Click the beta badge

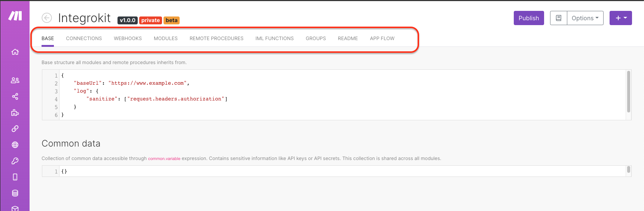point(171,20)
